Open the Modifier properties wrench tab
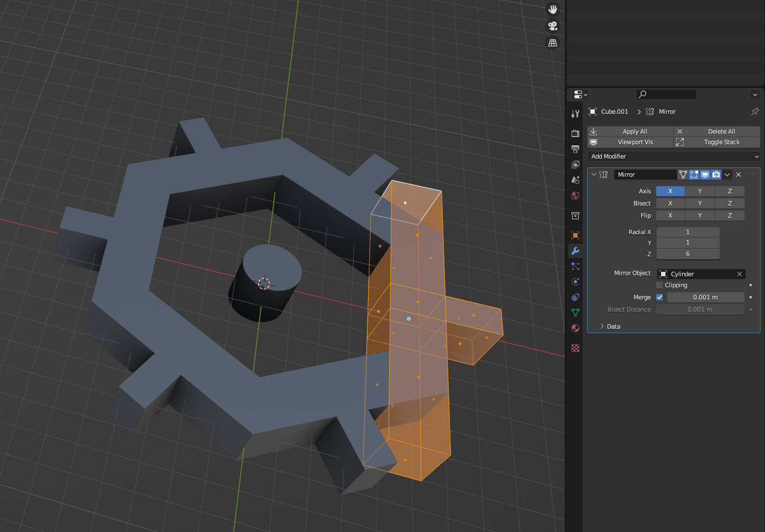The image size is (765, 532). pyautogui.click(x=575, y=251)
